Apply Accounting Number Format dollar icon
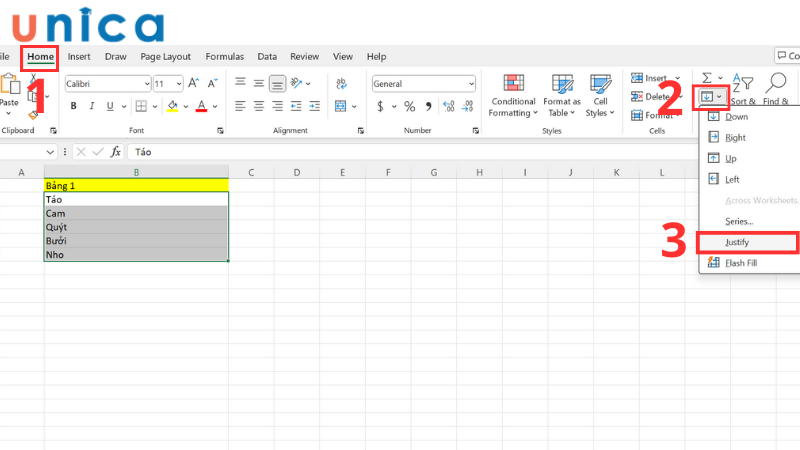Screen dimensions: 800x450 pyautogui.click(x=380, y=106)
